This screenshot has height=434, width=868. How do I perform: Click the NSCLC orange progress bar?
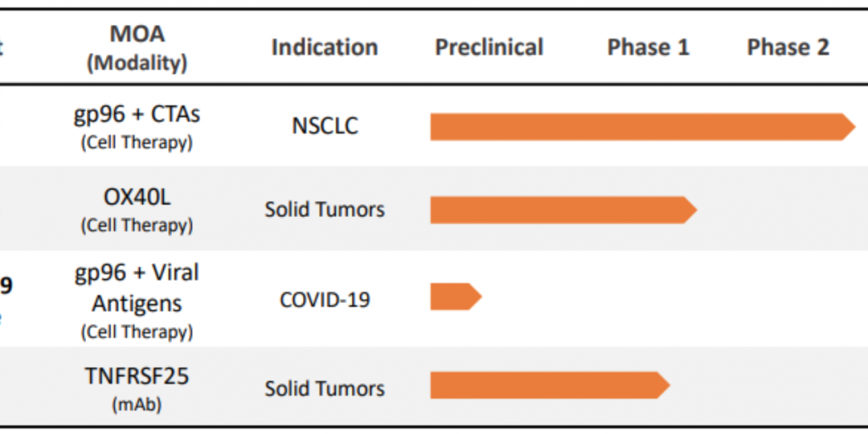tap(640, 127)
